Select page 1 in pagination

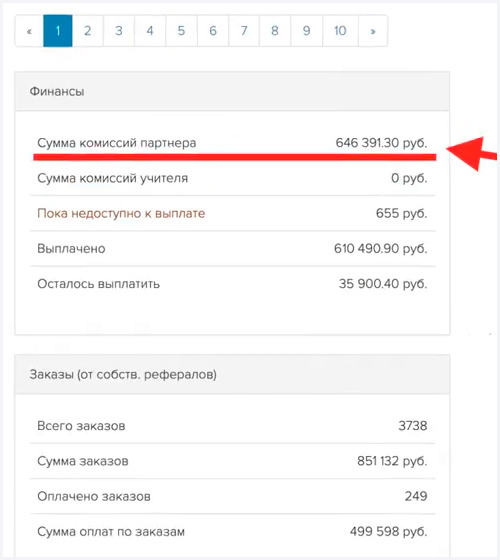pos(58,31)
